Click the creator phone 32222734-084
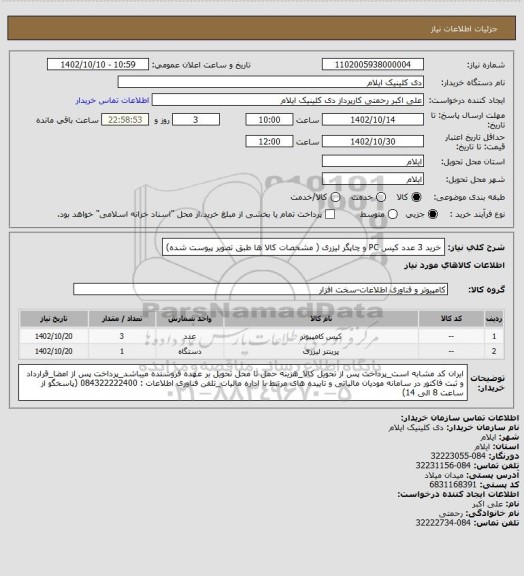 [x=443, y=523]
